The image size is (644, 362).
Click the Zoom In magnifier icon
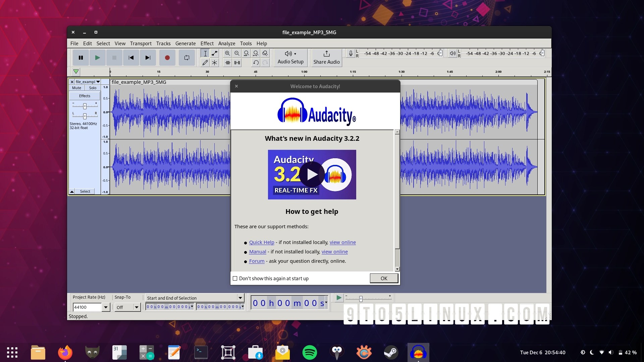(x=227, y=53)
